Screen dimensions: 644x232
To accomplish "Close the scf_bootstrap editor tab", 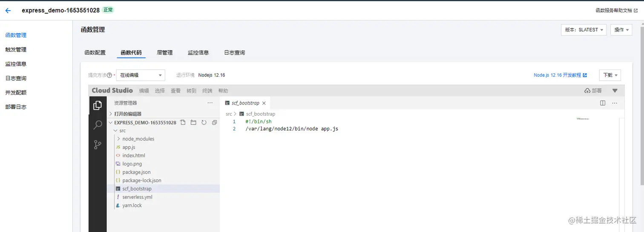I will (264, 103).
